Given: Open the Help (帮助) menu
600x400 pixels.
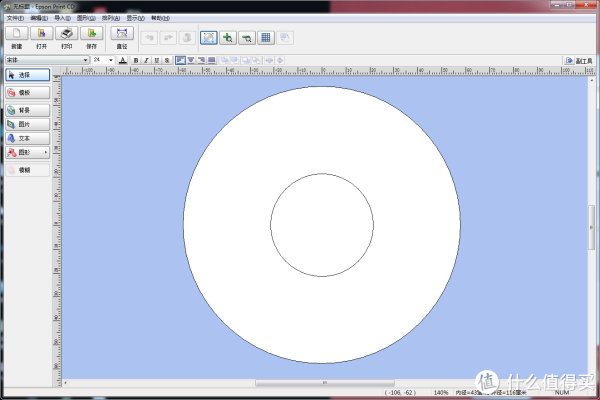Looking at the screenshot, I should pos(160,18).
